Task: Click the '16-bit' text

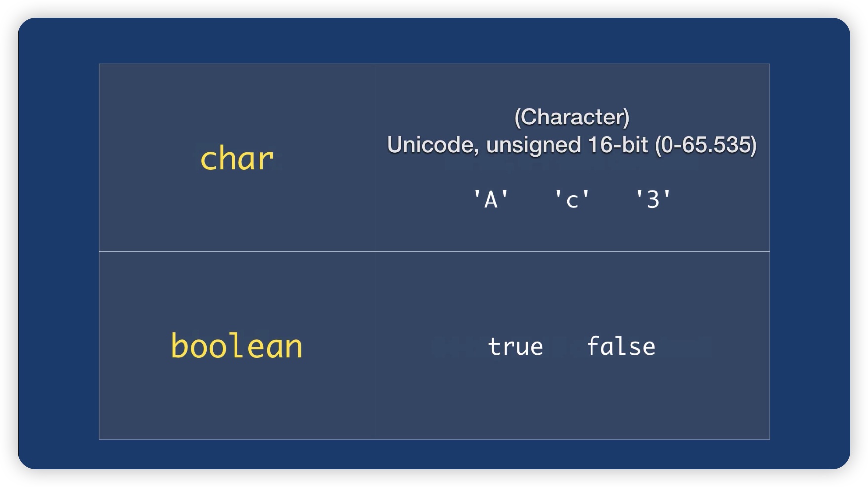Action: pyautogui.click(x=618, y=145)
